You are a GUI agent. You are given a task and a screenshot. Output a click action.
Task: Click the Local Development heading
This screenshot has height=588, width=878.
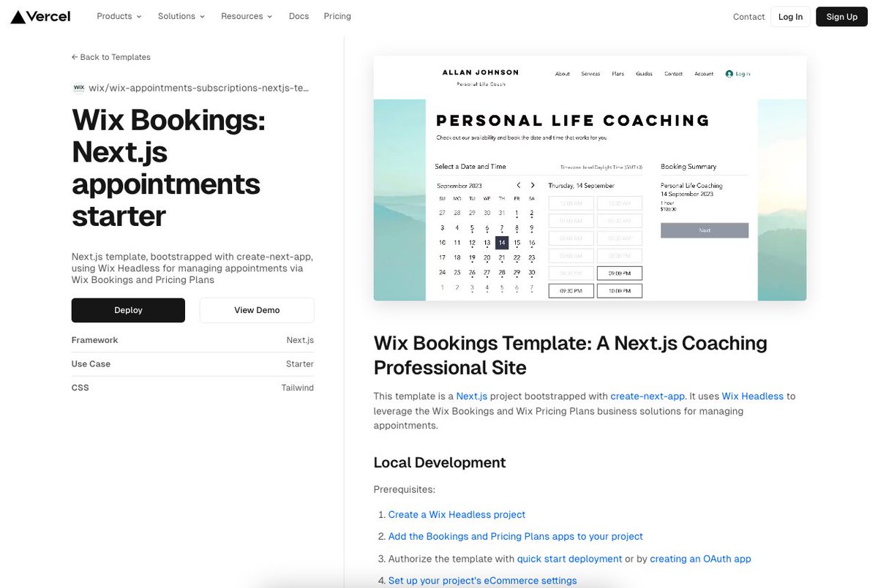tap(440, 463)
